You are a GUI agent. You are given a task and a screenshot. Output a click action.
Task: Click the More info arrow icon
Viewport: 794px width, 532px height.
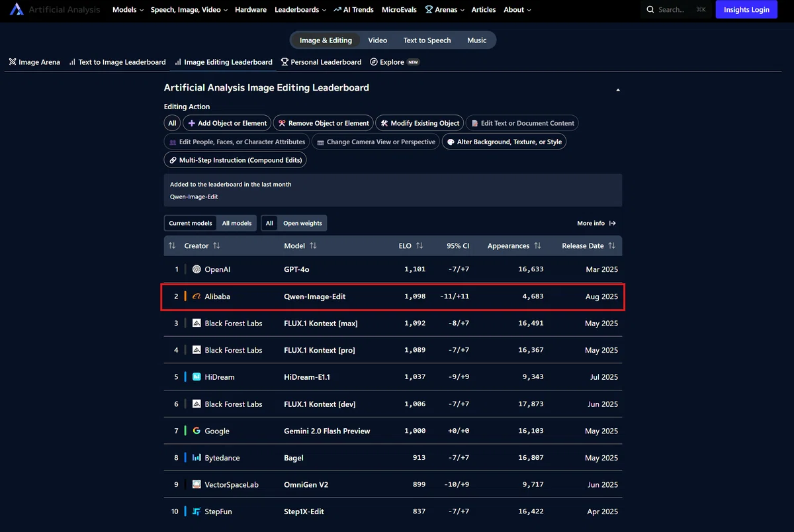[613, 224]
